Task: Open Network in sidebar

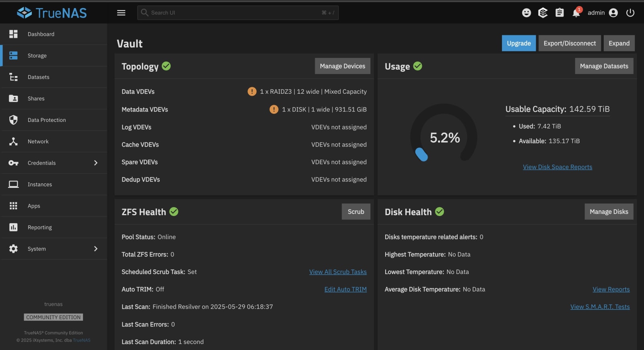Action: [x=54, y=142]
